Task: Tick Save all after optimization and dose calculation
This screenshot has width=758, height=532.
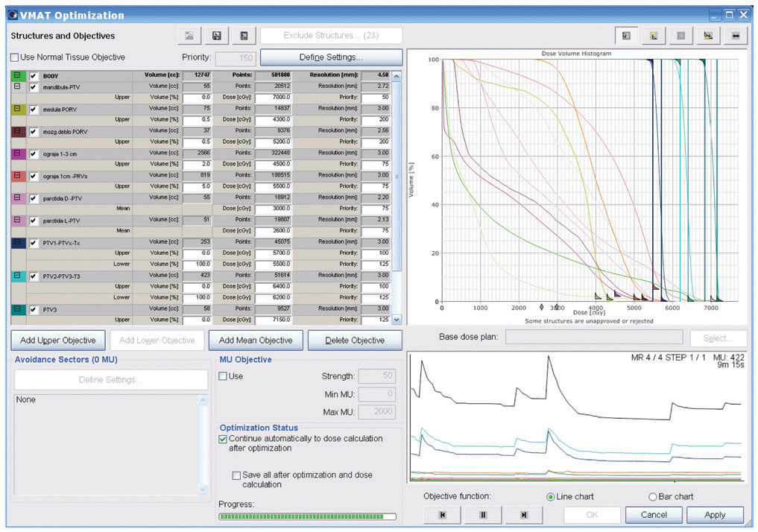Action: 236,475
